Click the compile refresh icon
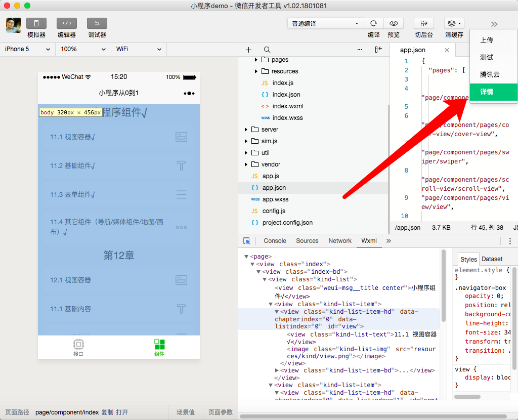The width and height of the screenshot is (518, 420). pos(373,23)
